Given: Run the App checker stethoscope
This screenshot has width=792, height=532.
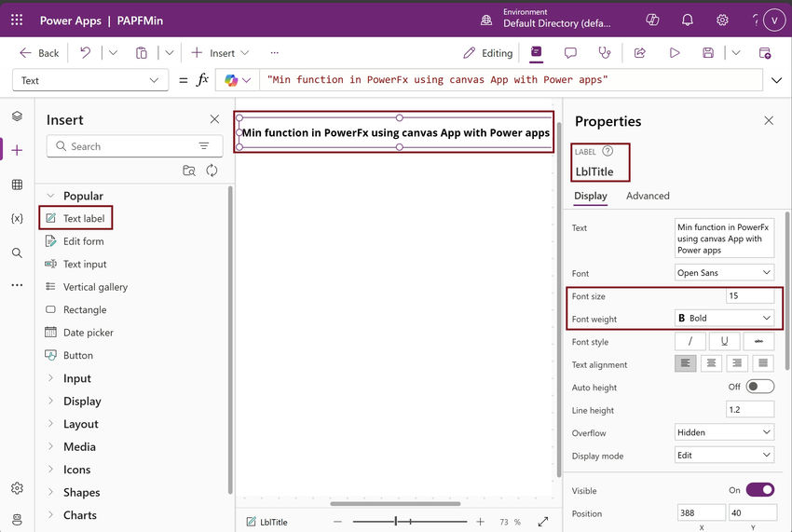Looking at the screenshot, I should (604, 52).
